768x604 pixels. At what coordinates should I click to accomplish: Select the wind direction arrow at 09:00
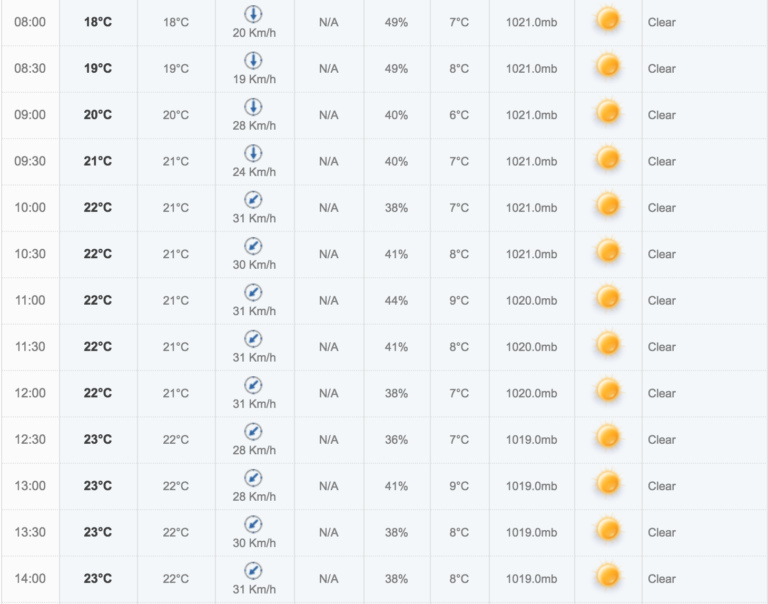(253, 107)
